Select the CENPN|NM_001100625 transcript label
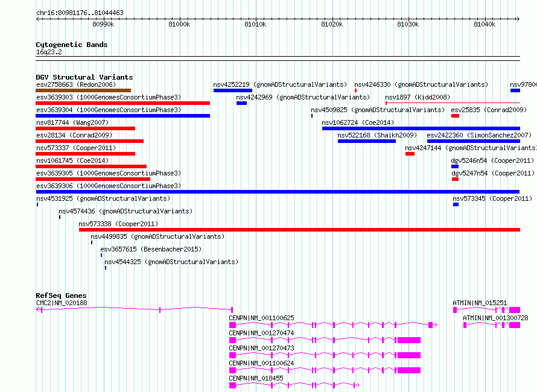Screen dimensions: 537x392 [261, 318]
